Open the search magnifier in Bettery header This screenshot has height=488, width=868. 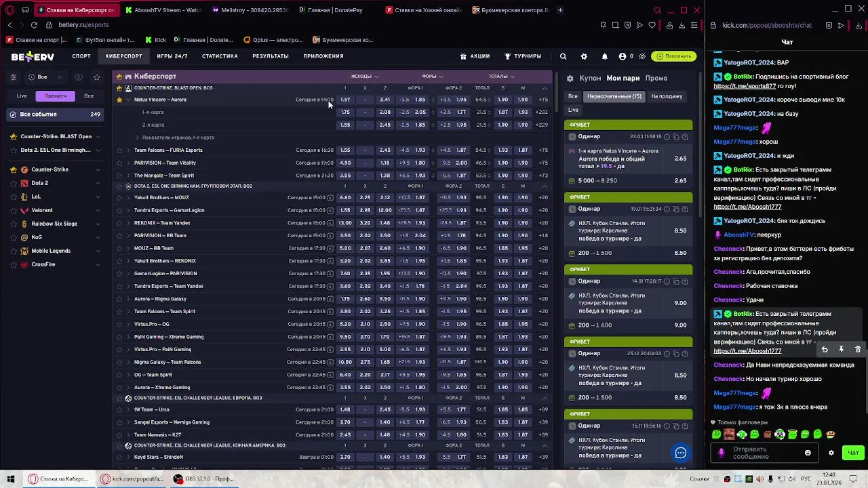coord(563,56)
